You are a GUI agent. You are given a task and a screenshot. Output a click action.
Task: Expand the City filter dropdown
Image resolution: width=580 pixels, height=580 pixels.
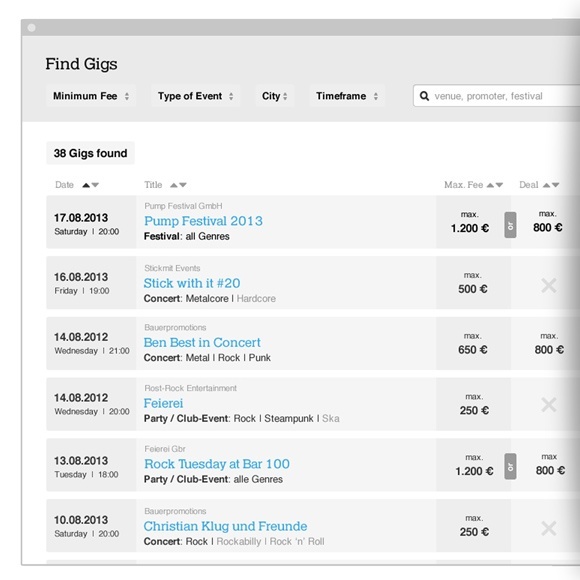coord(274,96)
